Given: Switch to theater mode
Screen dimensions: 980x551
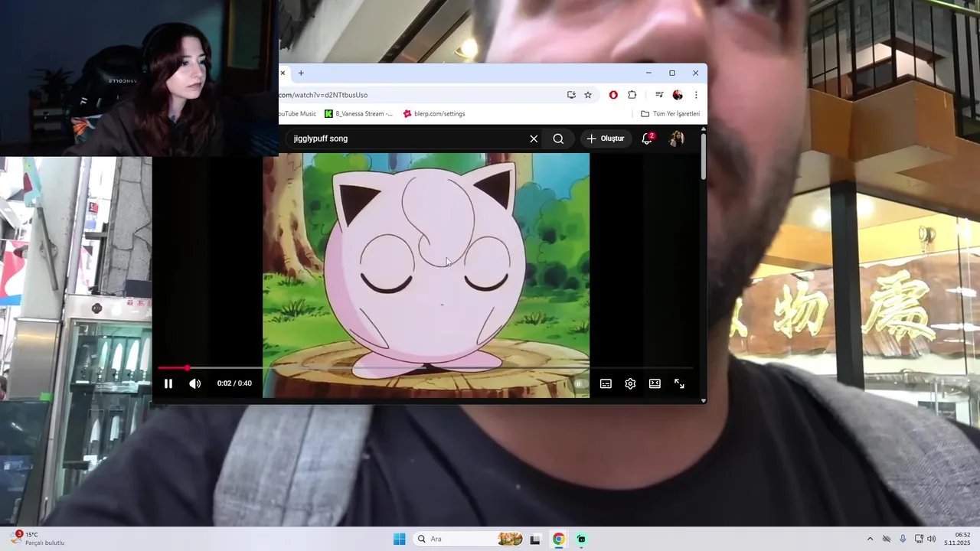Looking at the screenshot, I should tap(655, 383).
